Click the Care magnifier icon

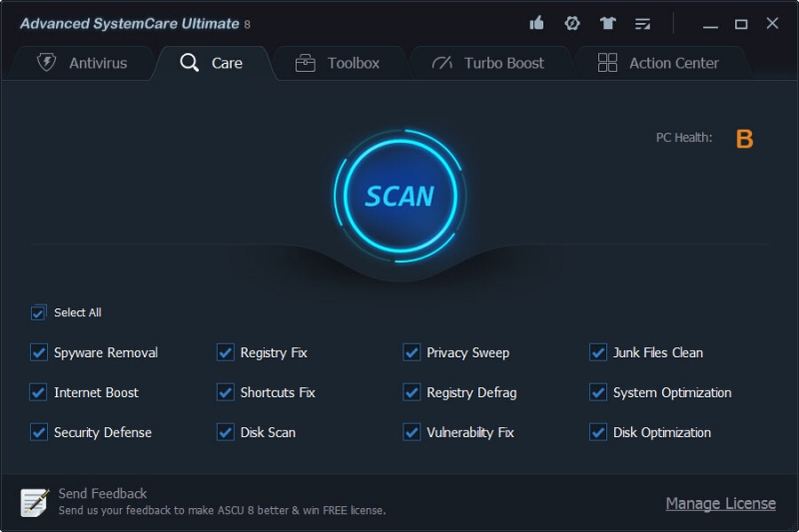189,63
